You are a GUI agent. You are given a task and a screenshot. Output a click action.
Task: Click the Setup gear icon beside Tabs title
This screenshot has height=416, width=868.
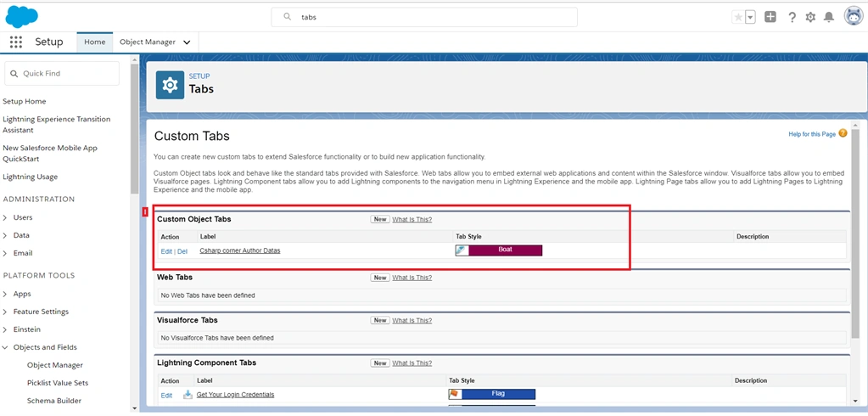(170, 85)
